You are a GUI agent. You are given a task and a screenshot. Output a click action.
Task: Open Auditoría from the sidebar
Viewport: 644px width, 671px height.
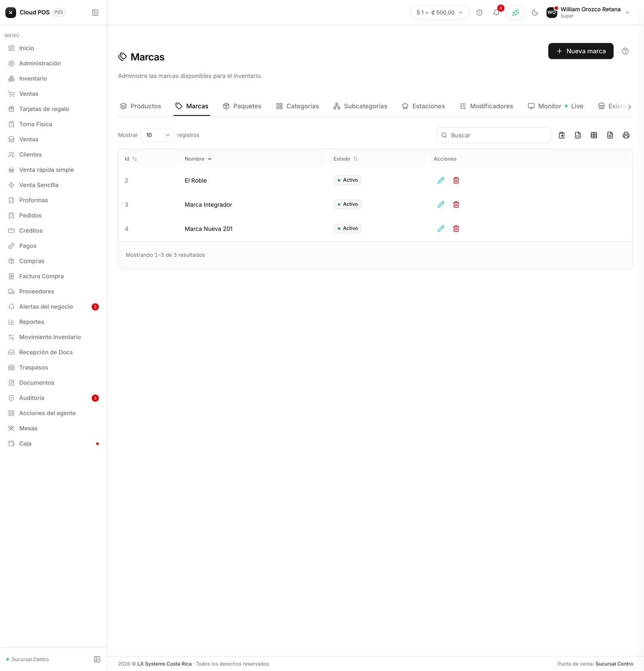(53, 398)
